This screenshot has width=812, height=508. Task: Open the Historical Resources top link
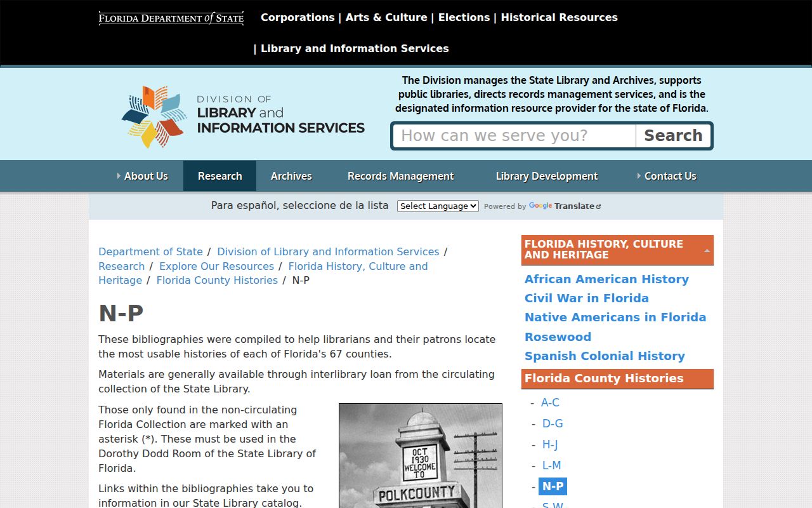[559, 17]
